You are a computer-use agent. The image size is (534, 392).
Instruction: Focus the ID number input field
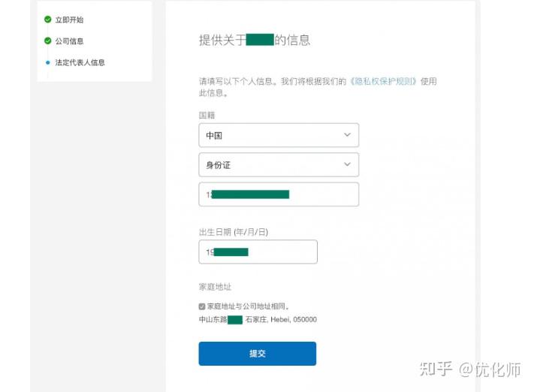point(279,194)
